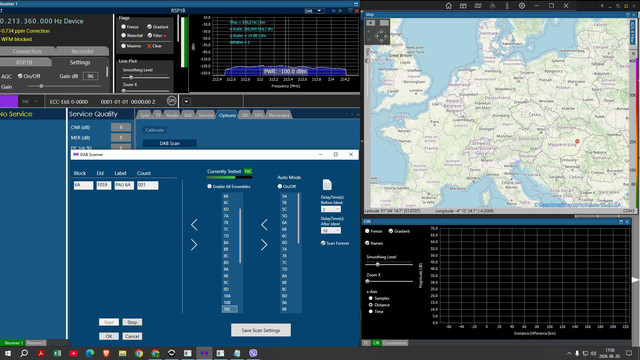Open the map view icon in top toolbar
Viewport: 640px width, 360px height.
478,6
